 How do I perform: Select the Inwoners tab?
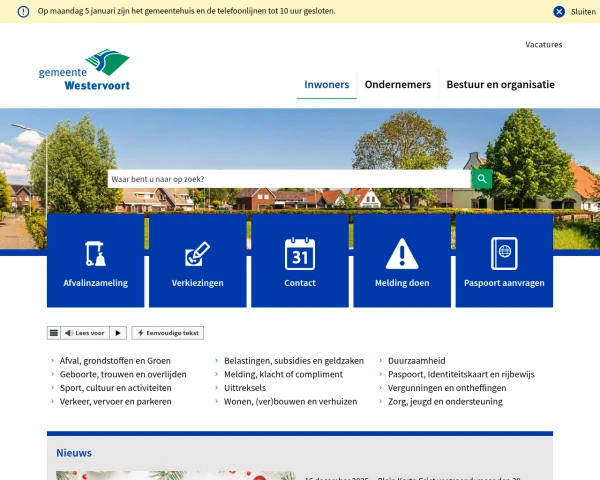click(327, 85)
